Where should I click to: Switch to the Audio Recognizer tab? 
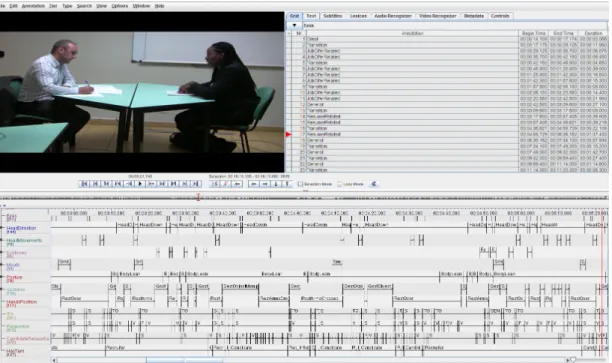(393, 16)
